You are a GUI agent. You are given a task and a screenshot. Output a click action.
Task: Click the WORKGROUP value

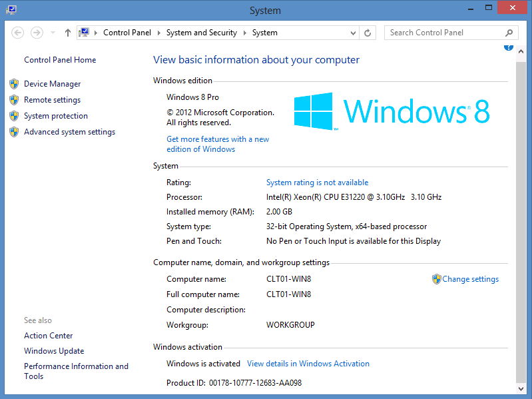[x=290, y=324]
